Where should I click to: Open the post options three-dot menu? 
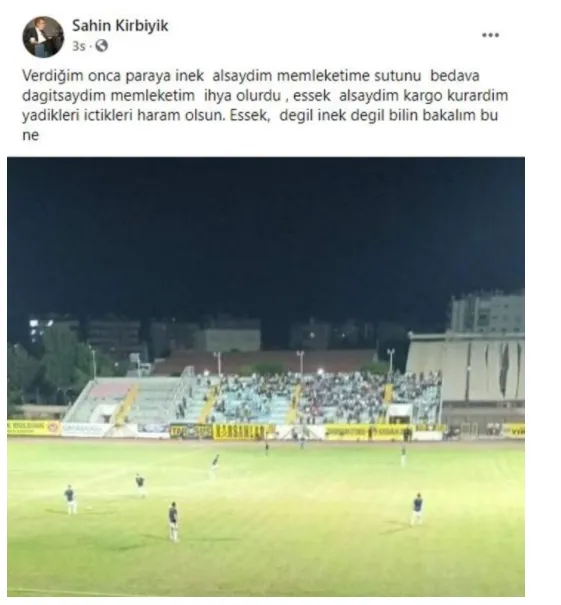[x=490, y=35]
